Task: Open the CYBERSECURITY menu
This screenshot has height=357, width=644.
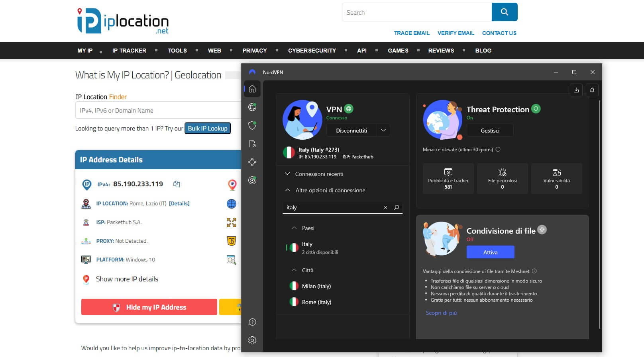Action: (312, 51)
